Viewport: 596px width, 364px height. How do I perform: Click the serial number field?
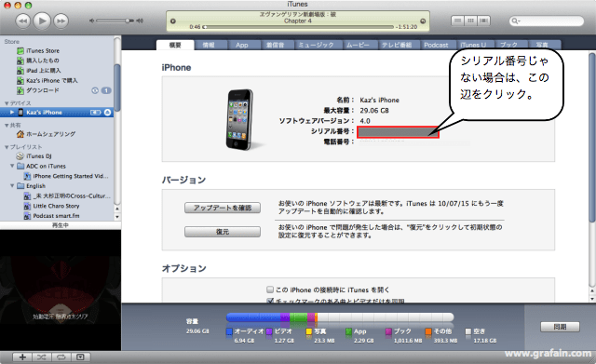(x=398, y=132)
